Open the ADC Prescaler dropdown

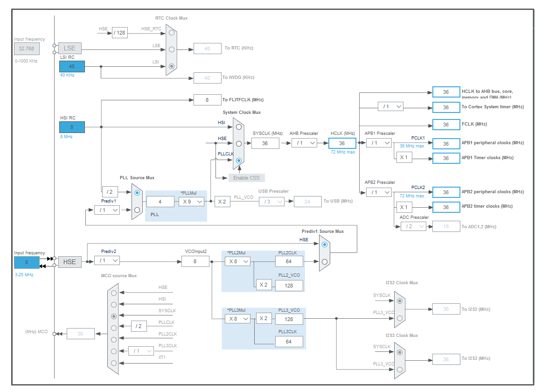(x=413, y=226)
